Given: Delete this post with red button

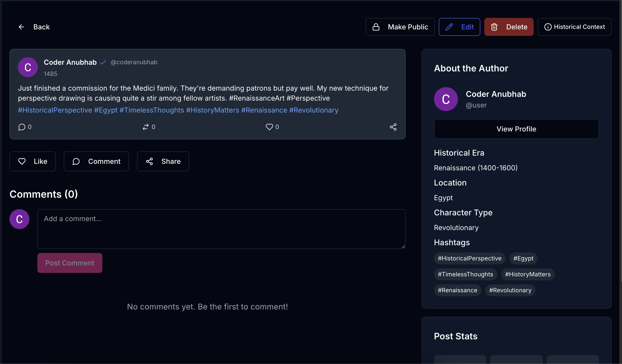Looking at the screenshot, I should (509, 27).
